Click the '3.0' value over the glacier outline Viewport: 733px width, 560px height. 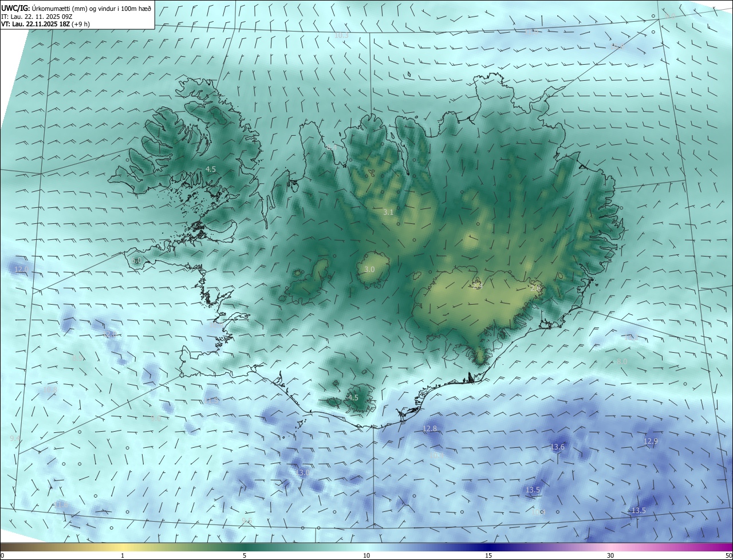(369, 269)
